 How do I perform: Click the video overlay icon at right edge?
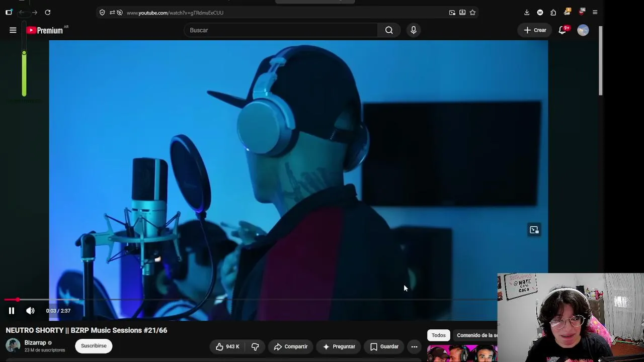(534, 230)
